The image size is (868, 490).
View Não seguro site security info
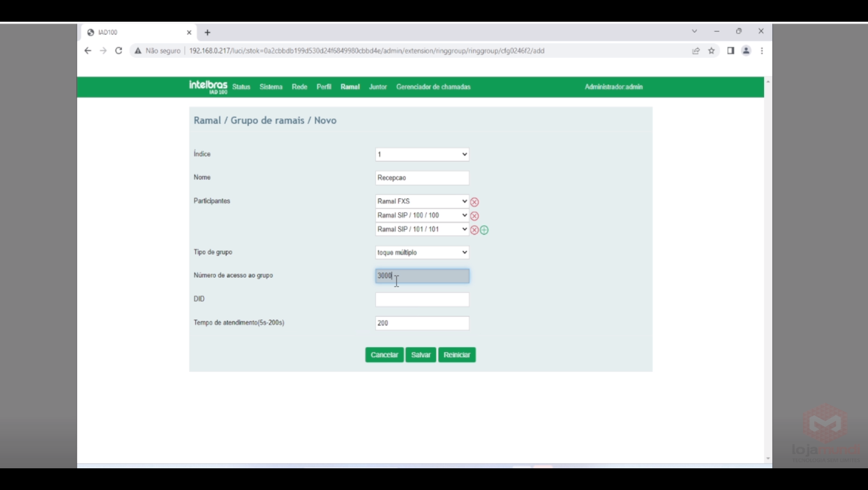(157, 50)
